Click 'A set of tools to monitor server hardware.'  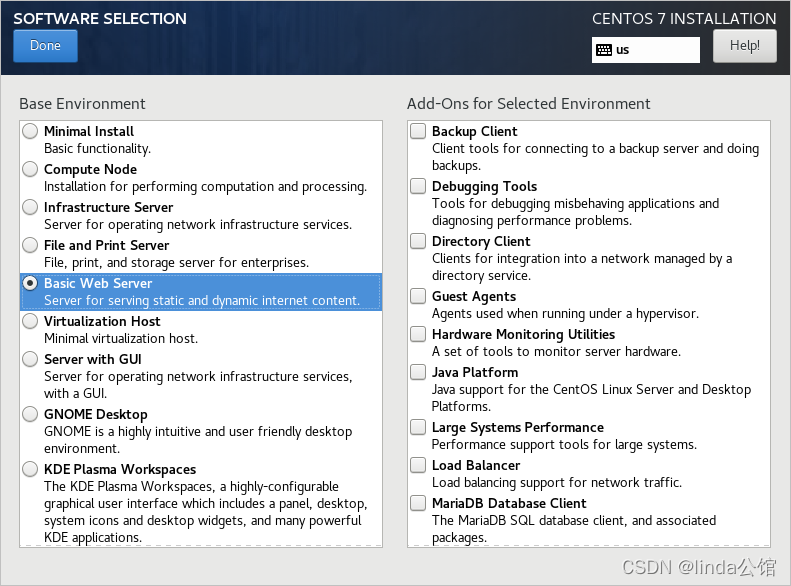pyautogui.click(x=556, y=351)
